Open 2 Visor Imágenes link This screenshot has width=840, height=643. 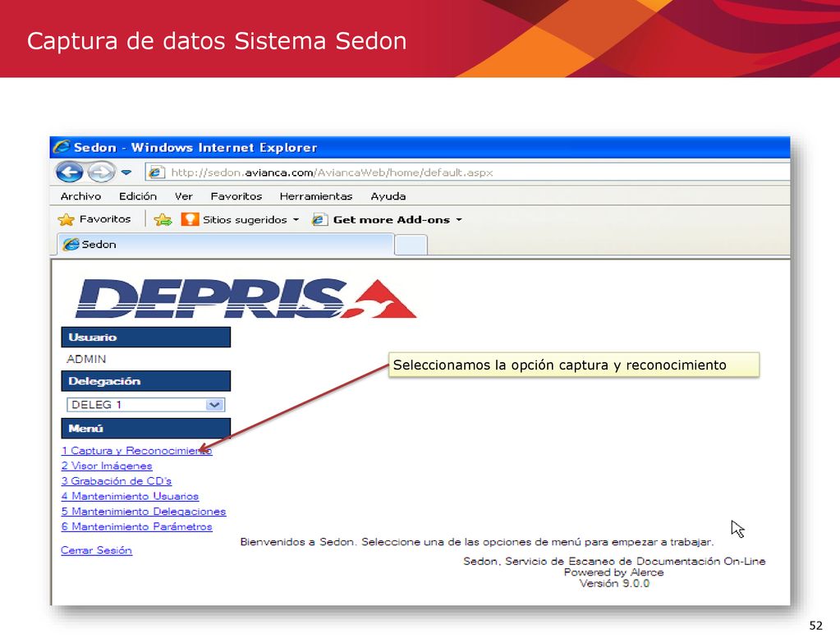pyautogui.click(x=107, y=466)
